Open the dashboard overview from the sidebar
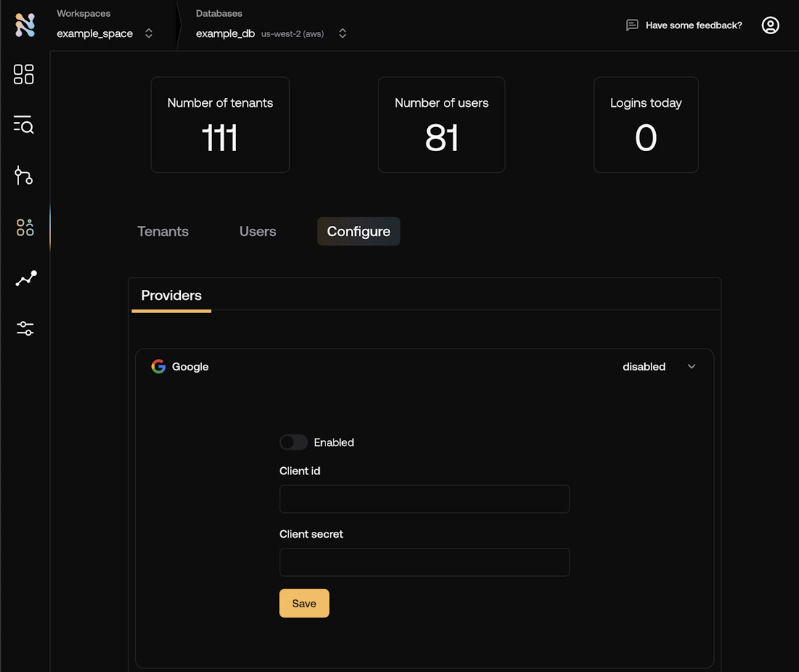Screen dimensions: 799x672 23,74
